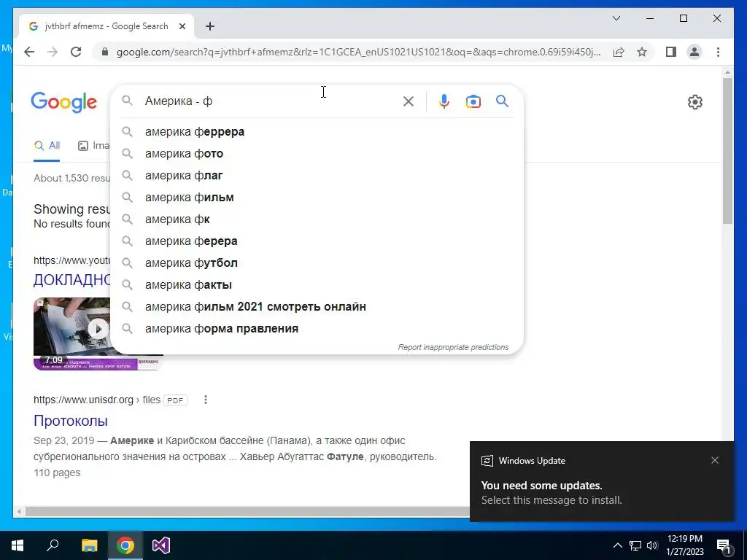Click Report inappropriate predictions
The height and width of the screenshot is (560, 747).
(453, 347)
